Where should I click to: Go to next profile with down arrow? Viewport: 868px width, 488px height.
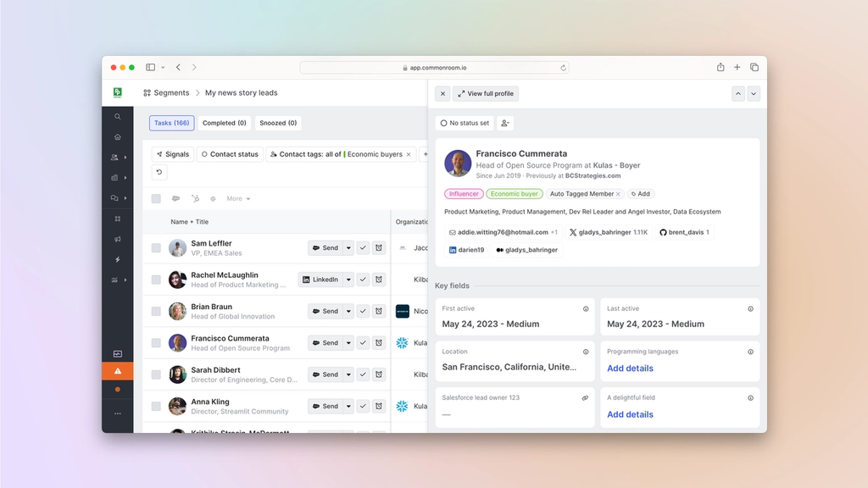(x=754, y=93)
